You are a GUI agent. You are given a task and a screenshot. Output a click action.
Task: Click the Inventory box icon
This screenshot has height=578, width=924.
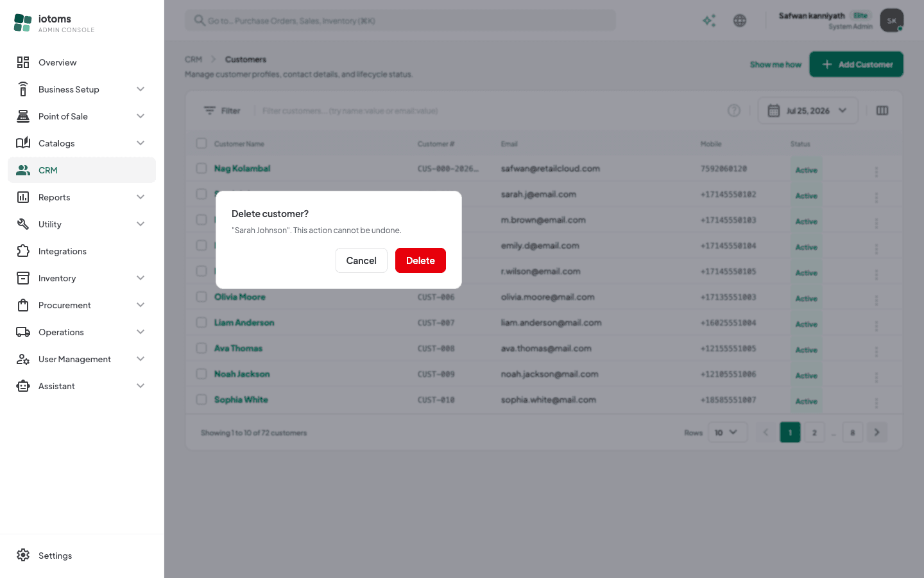coord(23,278)
